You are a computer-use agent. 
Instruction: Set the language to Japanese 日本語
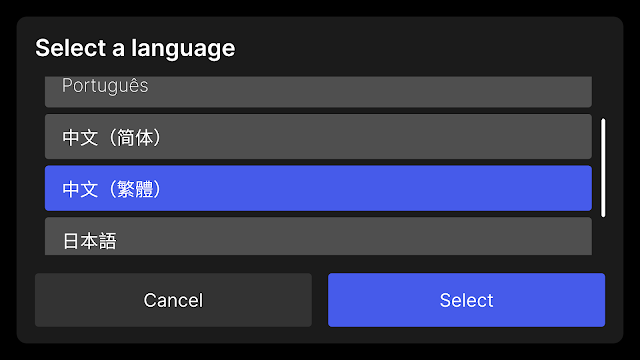[x=318, y=236]
